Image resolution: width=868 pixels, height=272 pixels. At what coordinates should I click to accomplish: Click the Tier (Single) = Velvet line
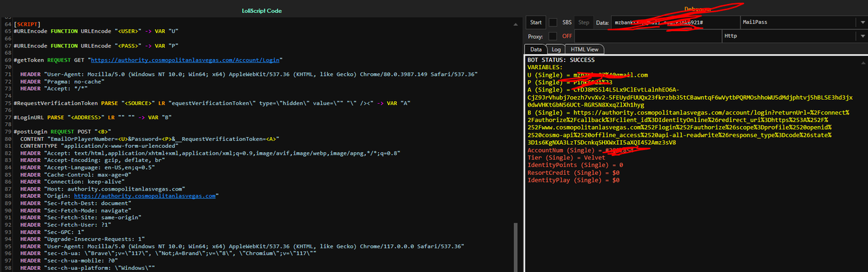(566, 157)
